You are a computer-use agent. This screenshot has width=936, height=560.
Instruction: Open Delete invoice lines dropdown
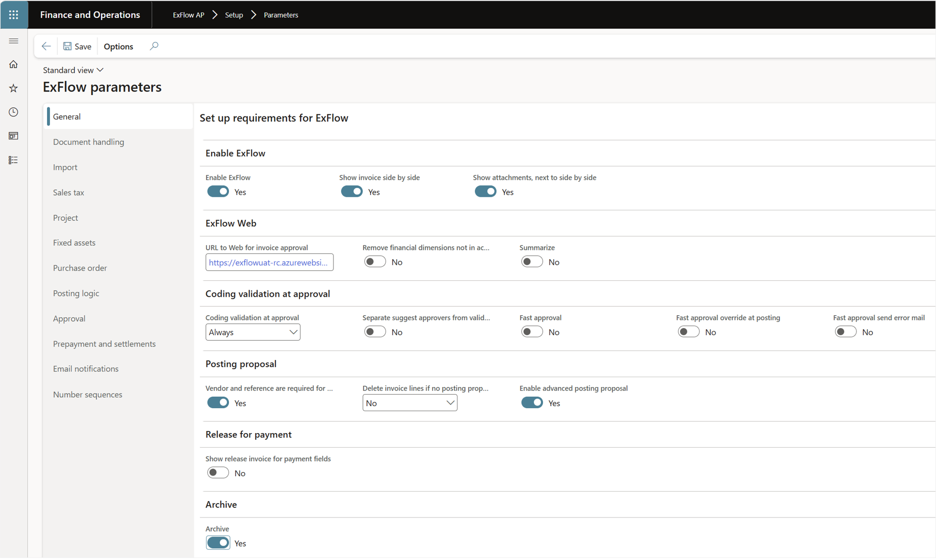(410, 403)
